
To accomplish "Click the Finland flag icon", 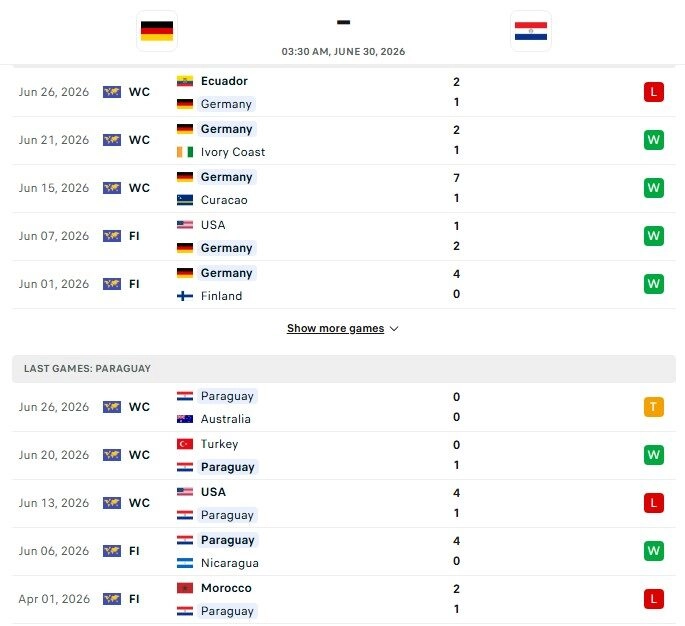I will coord(185,296).
